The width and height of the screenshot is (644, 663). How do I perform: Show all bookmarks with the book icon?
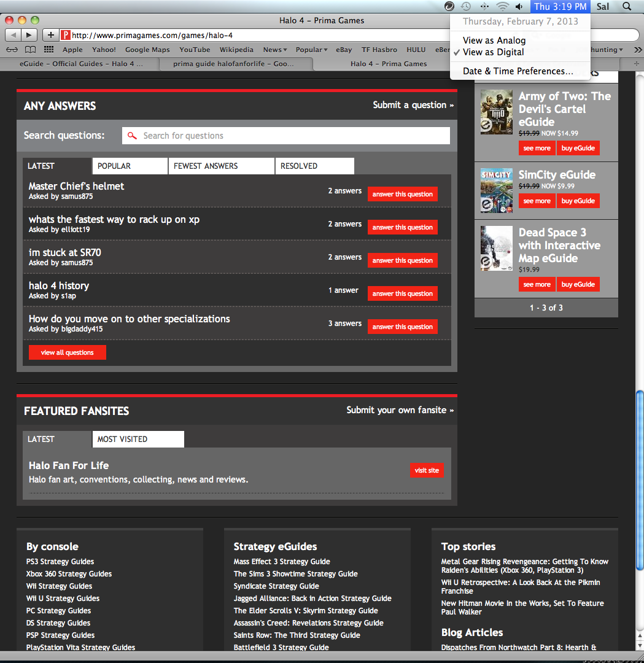click(x=30, y=50)
